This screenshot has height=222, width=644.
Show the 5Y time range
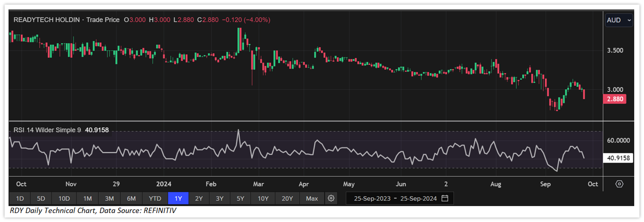240,198
